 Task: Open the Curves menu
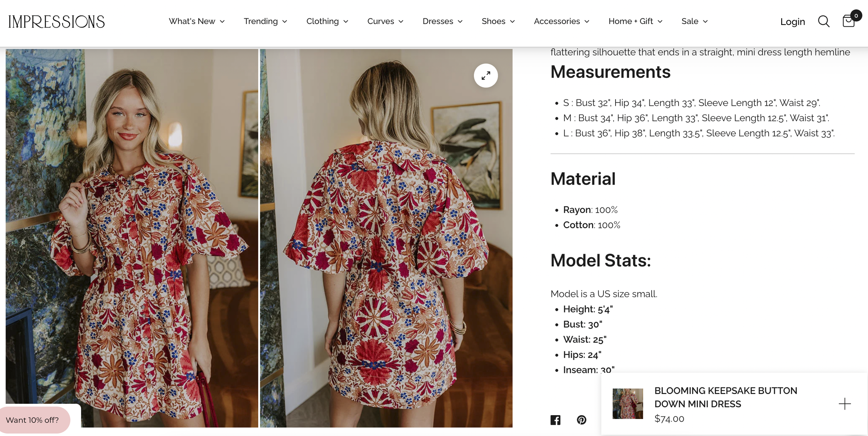385,21
